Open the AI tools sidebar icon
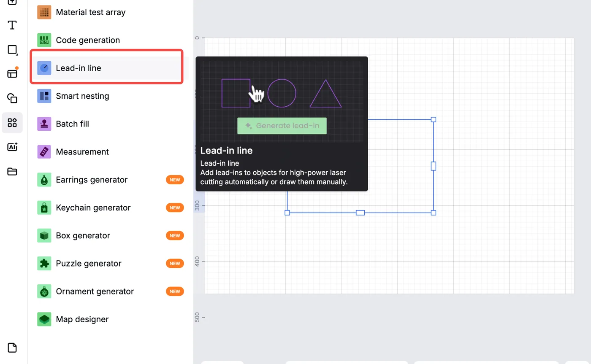Viewport: 591px width, 364px height. point(12,147)
